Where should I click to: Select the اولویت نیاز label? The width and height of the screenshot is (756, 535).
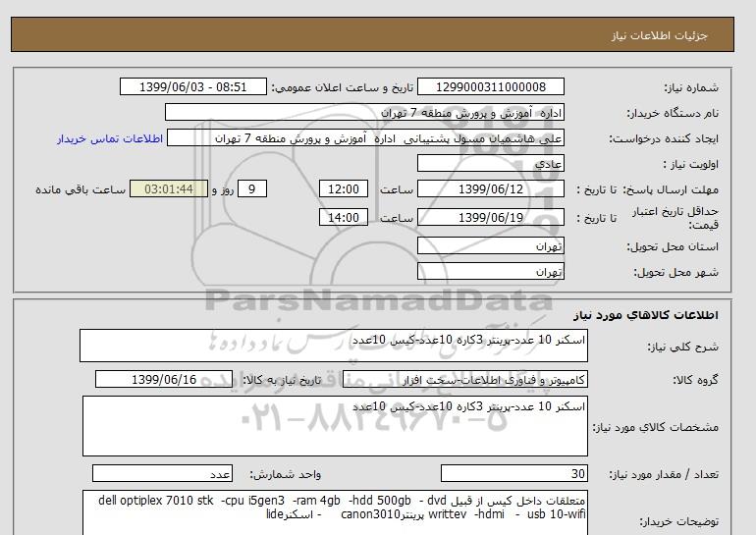point(690,164)
